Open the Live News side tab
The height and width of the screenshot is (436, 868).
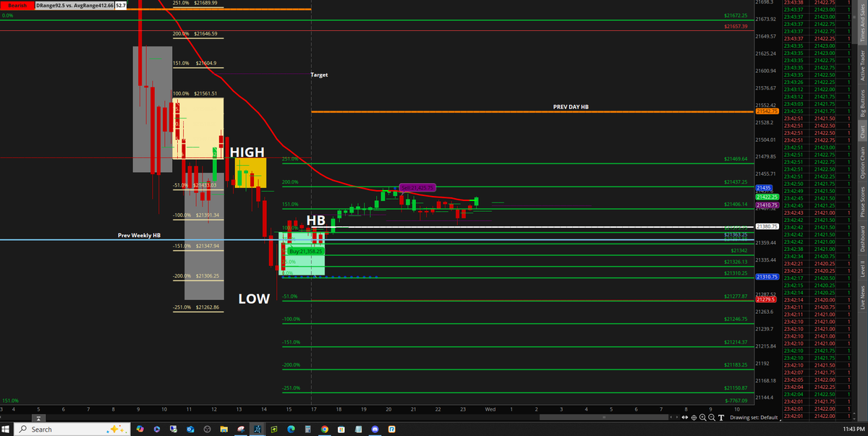click(x=861, y=297)
